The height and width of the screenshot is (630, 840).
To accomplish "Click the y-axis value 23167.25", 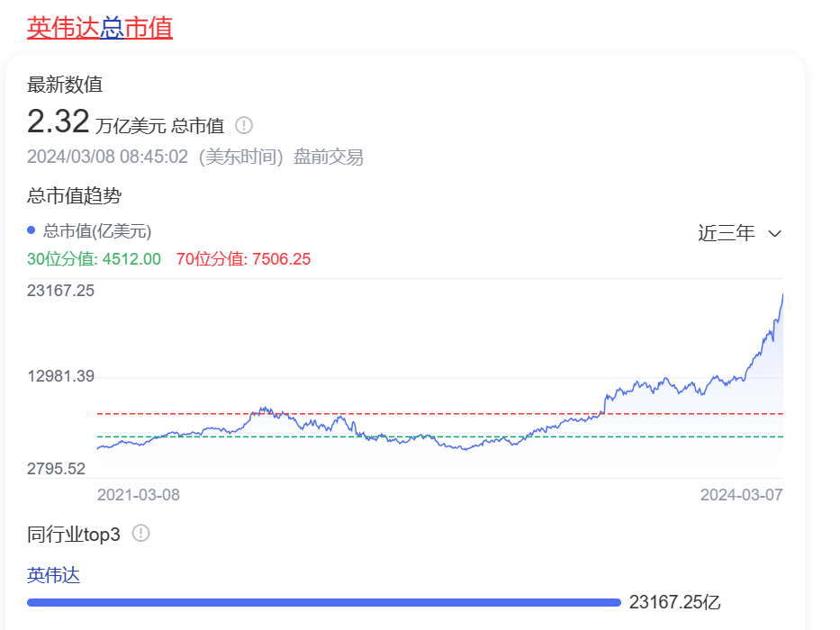I will click(x=60, y=291).
